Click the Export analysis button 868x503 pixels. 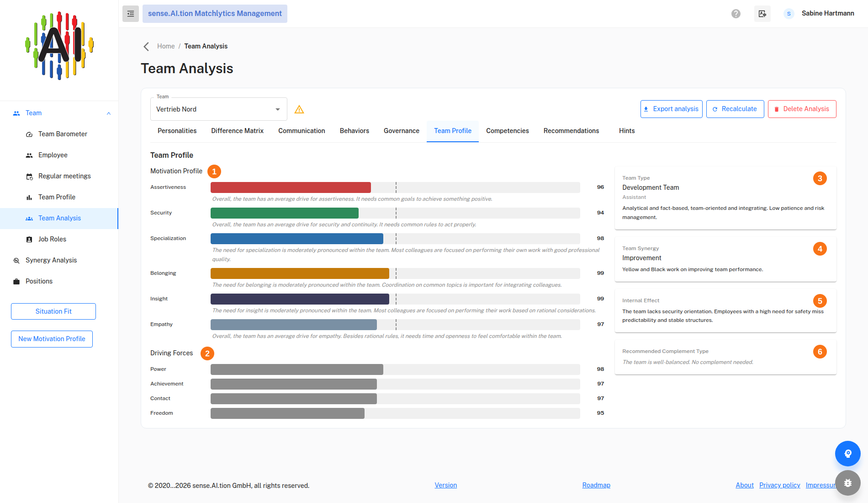pos(672,109)
